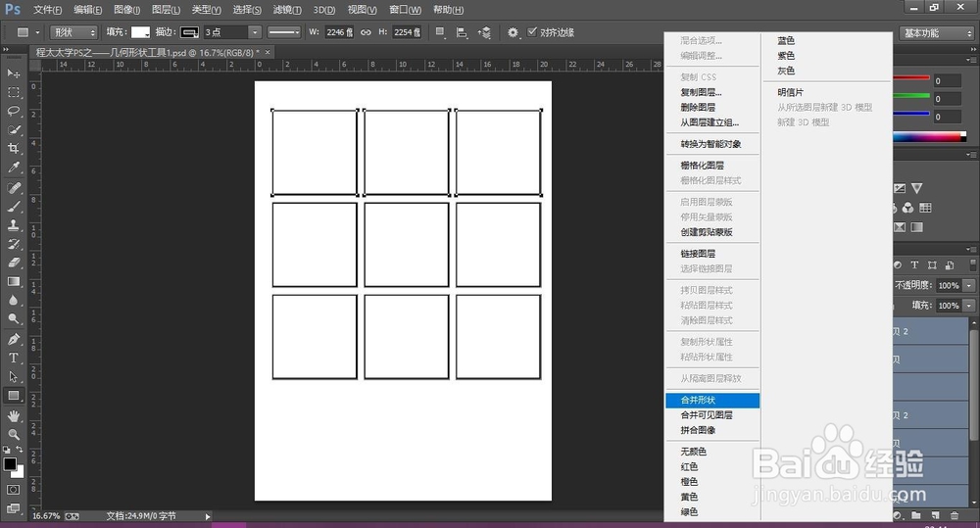This screenshot has height=528, width=980.
Task: Select the Spot Healing Brush tool
Action: coord(13,188)
